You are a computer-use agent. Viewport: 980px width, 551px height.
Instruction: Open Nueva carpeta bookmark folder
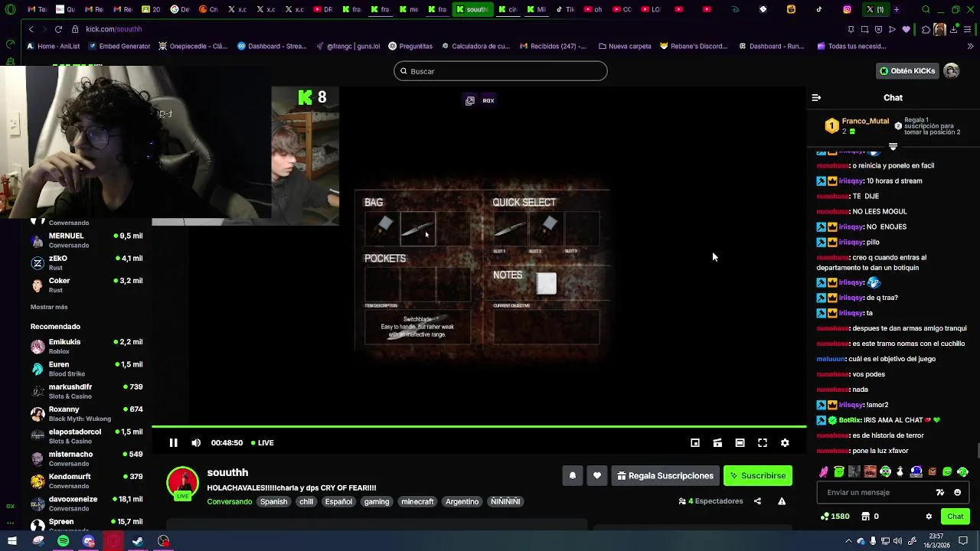[624, 46]
